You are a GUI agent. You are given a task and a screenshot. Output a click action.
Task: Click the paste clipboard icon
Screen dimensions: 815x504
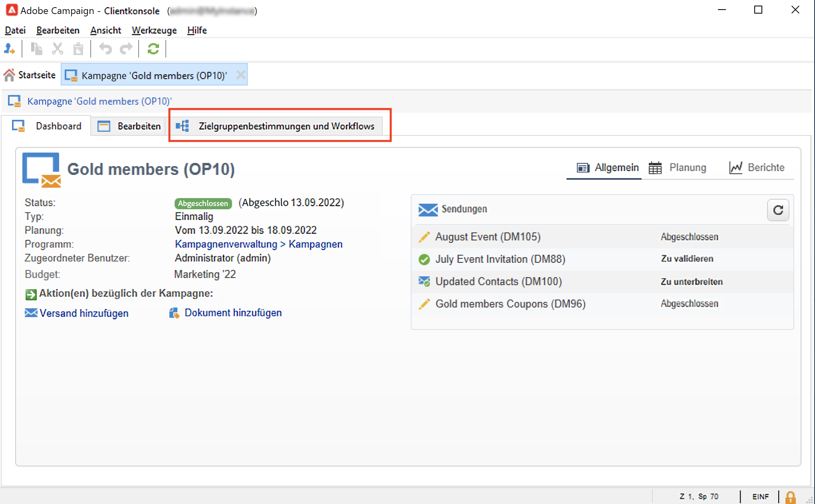(78, 49)
